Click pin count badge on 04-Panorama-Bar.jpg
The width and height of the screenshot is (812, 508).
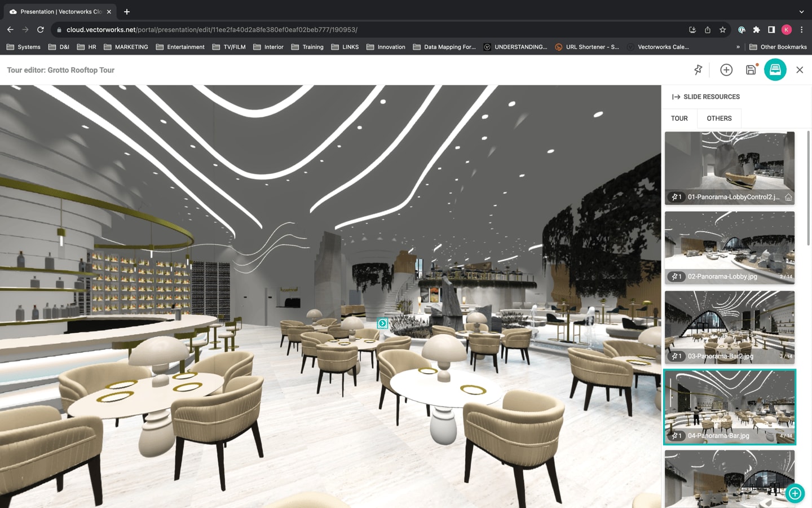(676, 436)
